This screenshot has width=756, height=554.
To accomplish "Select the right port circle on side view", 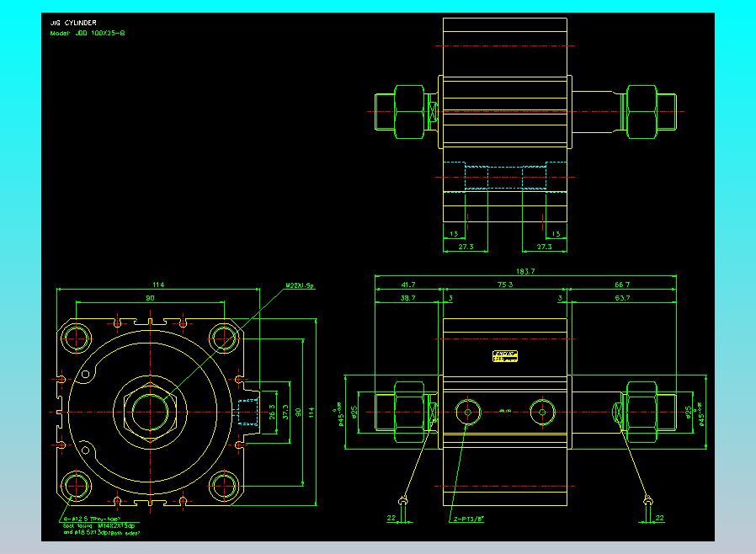I will [x=544, y=412].
